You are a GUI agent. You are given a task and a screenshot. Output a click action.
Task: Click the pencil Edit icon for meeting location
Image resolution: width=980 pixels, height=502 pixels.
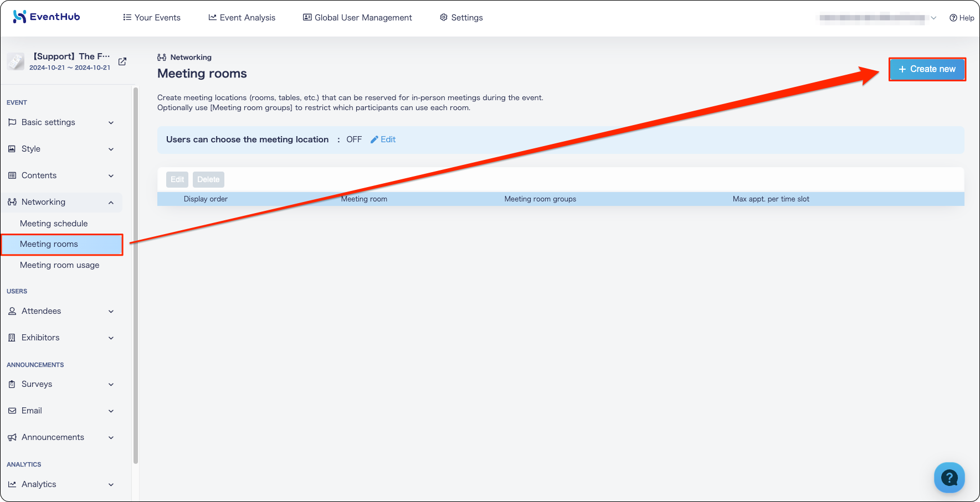(x=374, y=139)
